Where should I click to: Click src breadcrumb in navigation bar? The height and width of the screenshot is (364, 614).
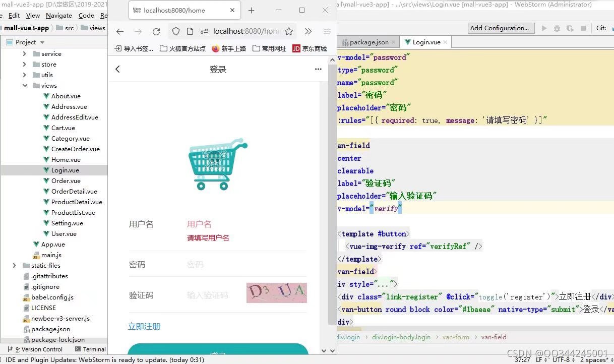point(65,28)
